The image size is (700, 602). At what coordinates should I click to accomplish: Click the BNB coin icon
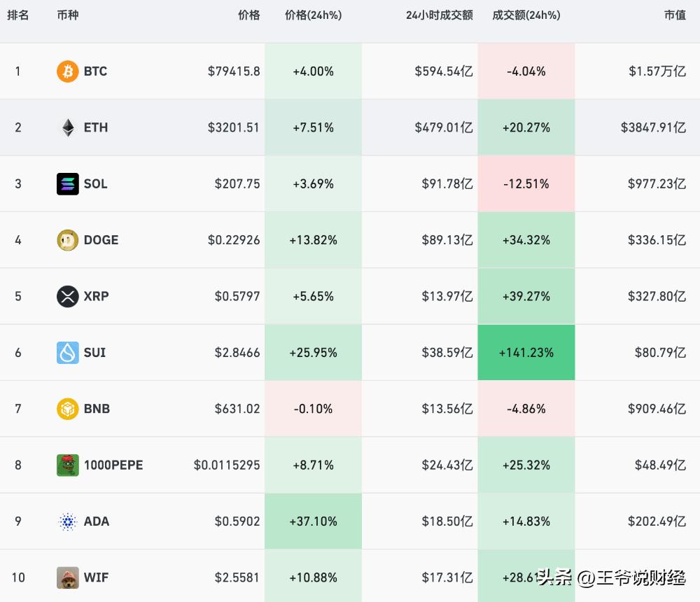click(x=67, y=409)
